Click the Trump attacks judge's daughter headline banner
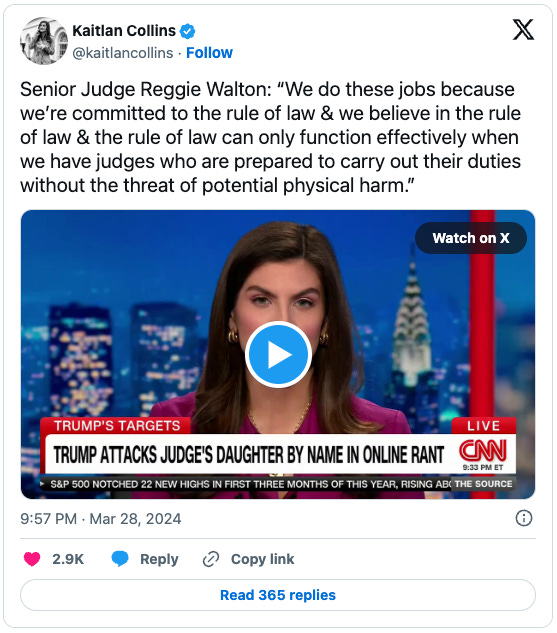The image size is (557, 633). [249, 455]
